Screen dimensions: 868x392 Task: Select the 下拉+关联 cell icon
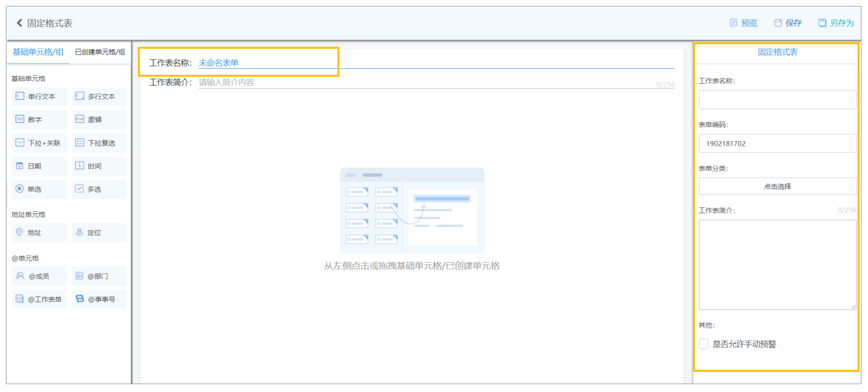point(20,143)
